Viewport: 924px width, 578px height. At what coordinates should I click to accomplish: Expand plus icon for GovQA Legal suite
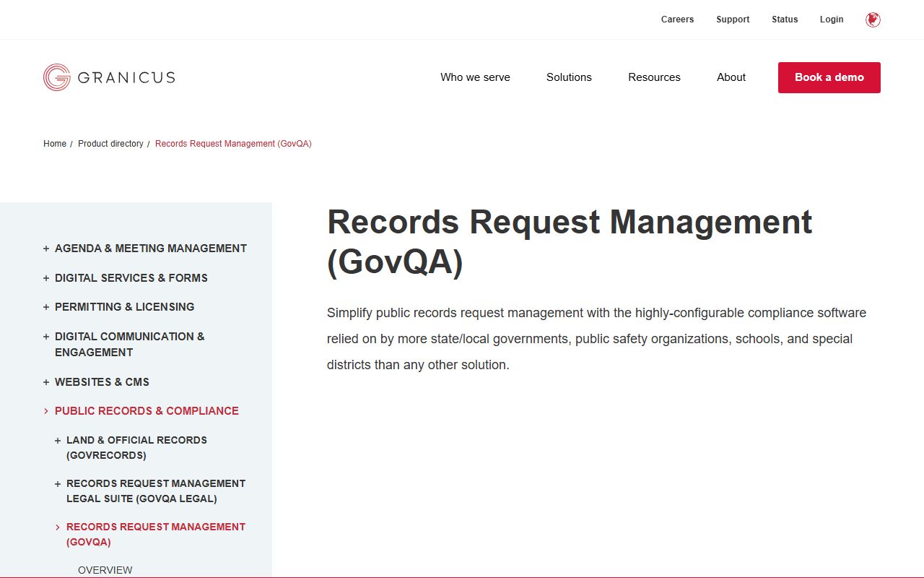(58, 484)
